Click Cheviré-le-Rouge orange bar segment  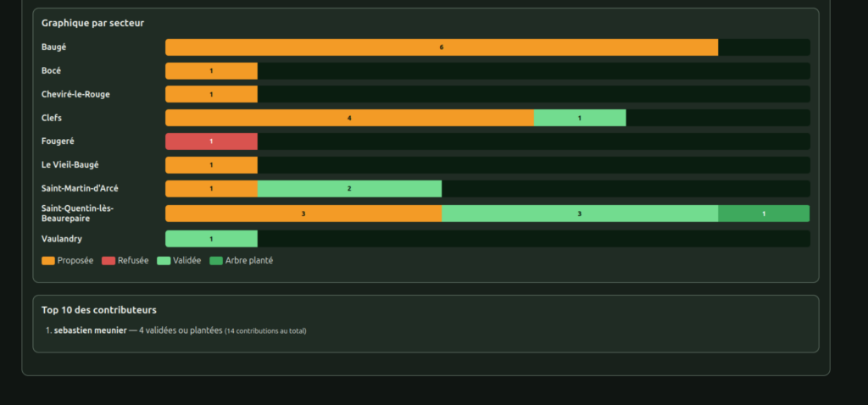click(211, 94)
